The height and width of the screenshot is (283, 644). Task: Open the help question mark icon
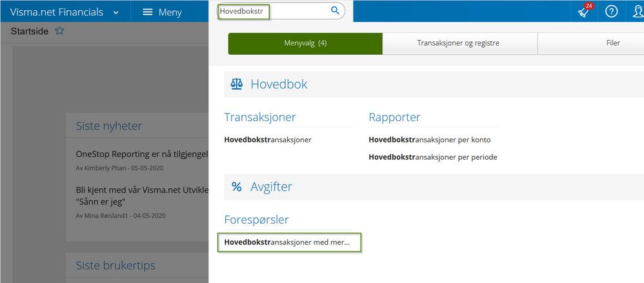tap(612, 12)
